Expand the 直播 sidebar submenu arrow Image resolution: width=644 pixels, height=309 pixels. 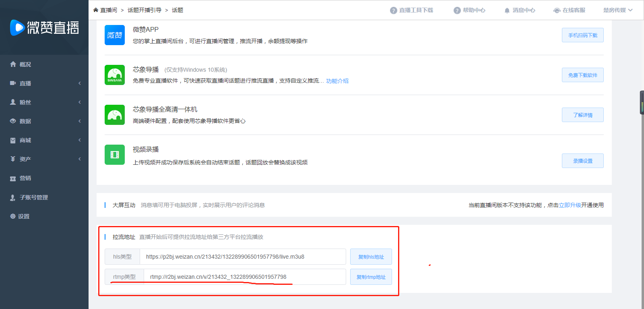[x=80, y=83]
